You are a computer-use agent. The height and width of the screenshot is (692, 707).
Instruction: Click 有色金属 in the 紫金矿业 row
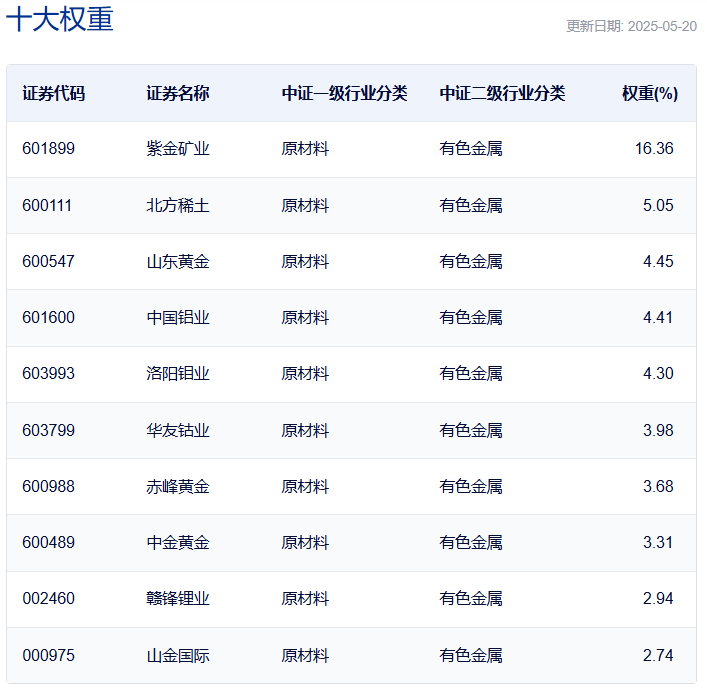coord(471,148)
